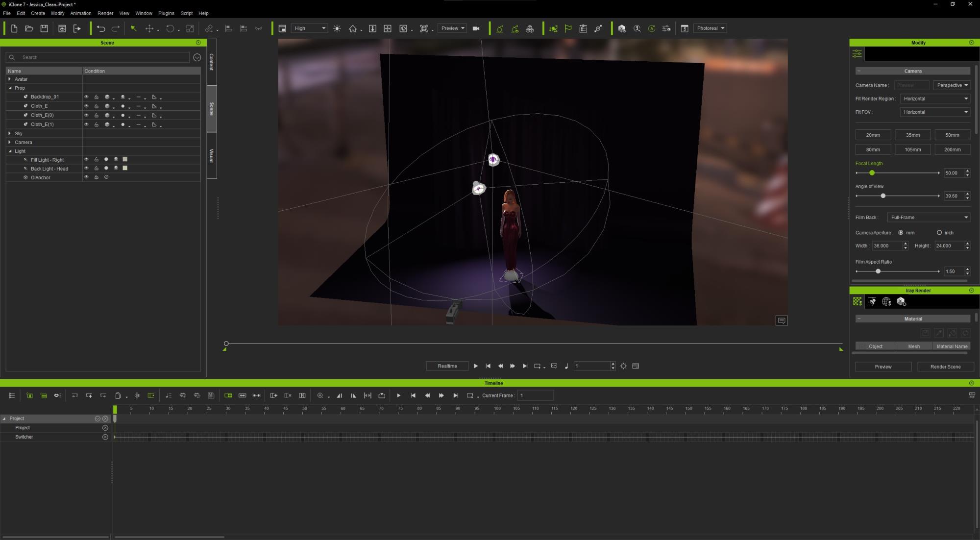Click the Save Project icon

click(x=44, y=28)
